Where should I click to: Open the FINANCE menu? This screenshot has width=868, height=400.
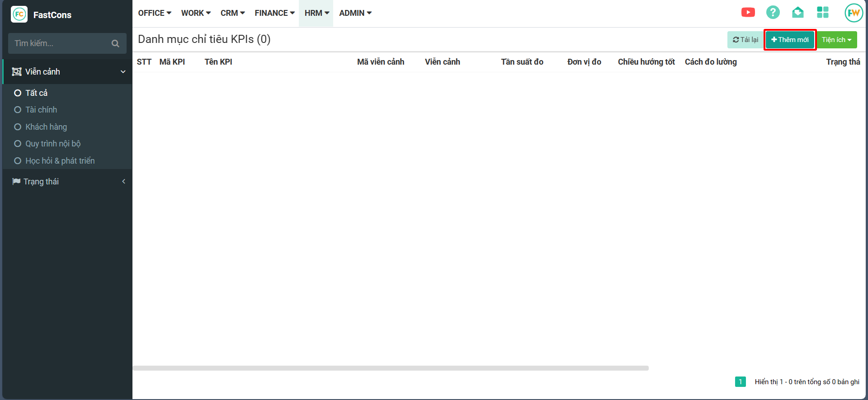pos(274,13)
